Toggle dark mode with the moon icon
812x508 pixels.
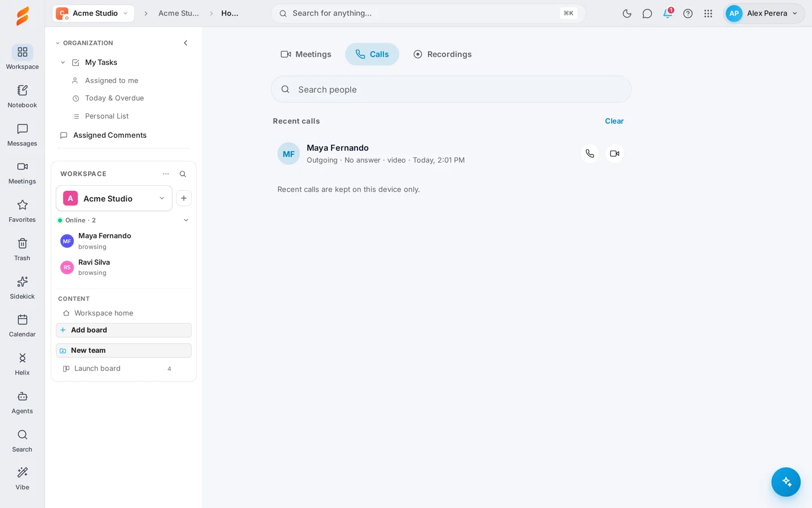(627, 14)
